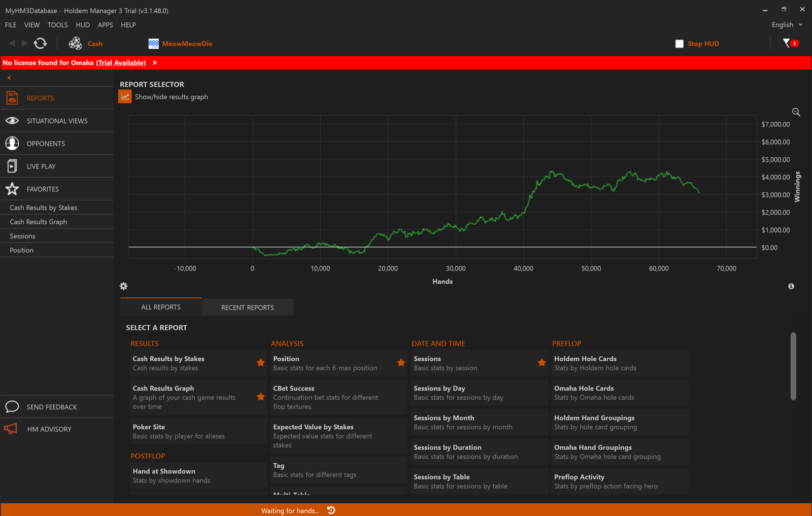Open the VIEW menu
Image resolution: width=812 pixels, height=516 pixels.
[x=31, y=25]
